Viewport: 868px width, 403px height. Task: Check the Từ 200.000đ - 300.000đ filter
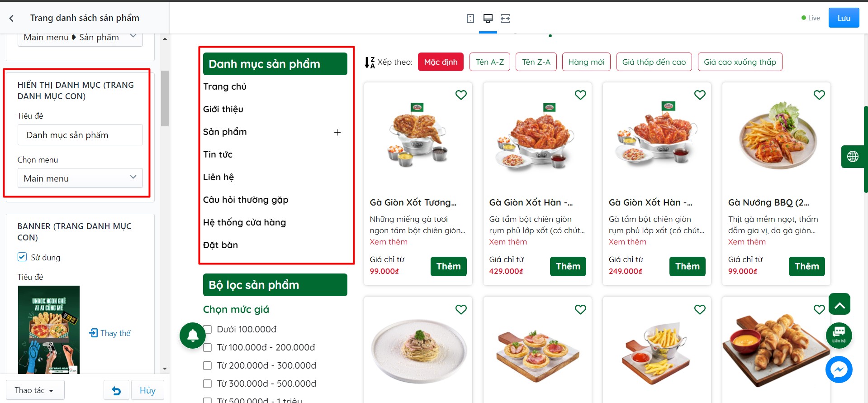208,365
